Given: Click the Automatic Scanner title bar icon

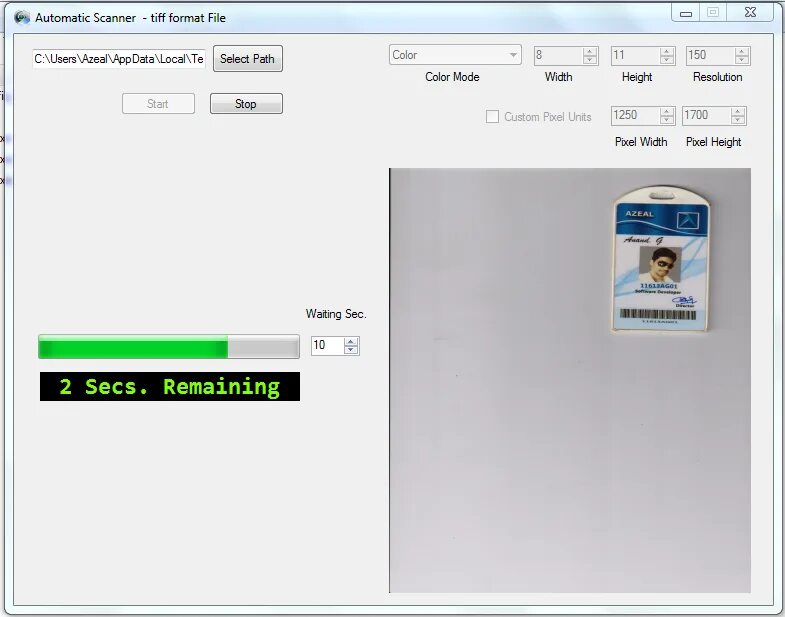Looking at the screenshot, I should pyautogui.click(x=22, y=18).
